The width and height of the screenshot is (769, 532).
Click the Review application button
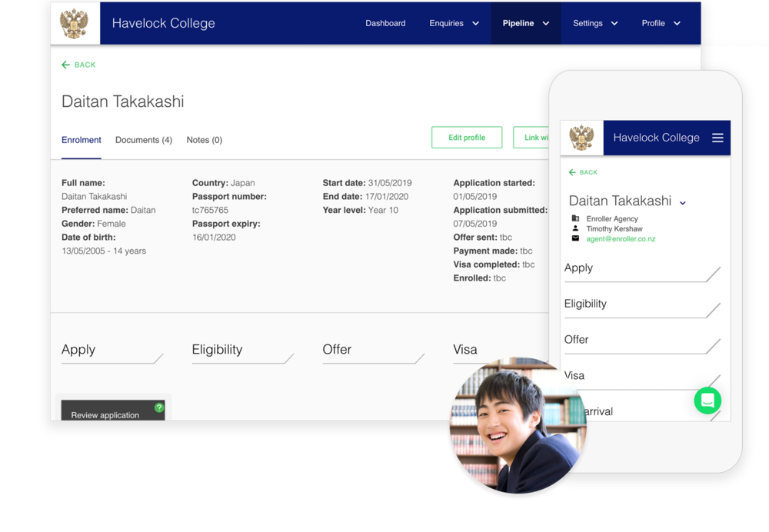coord(113,411)
